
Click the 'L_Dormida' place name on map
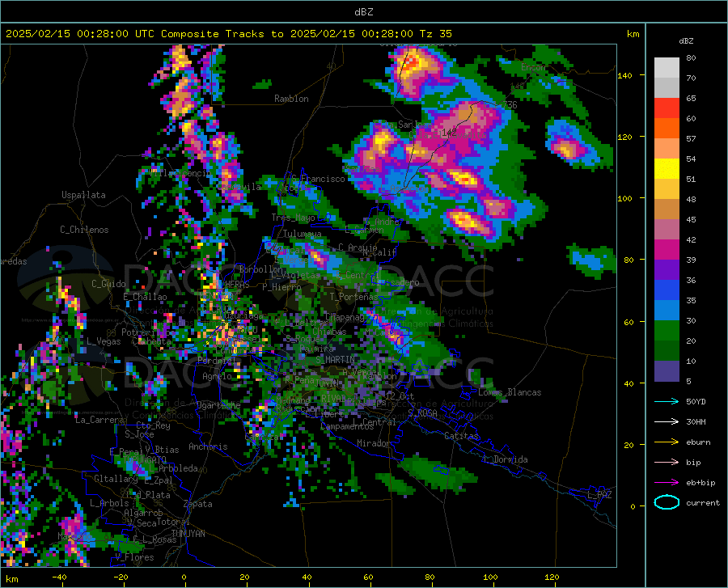click(505, 459)
